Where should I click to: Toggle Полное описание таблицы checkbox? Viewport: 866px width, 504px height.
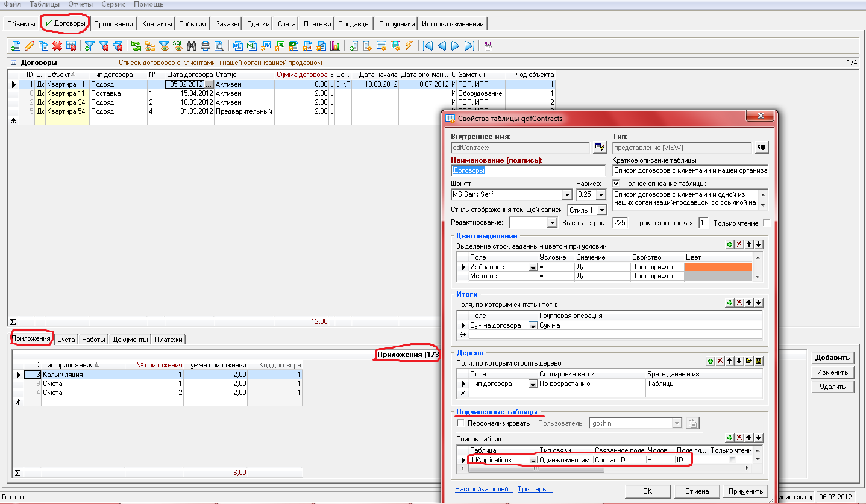(617, 183)
